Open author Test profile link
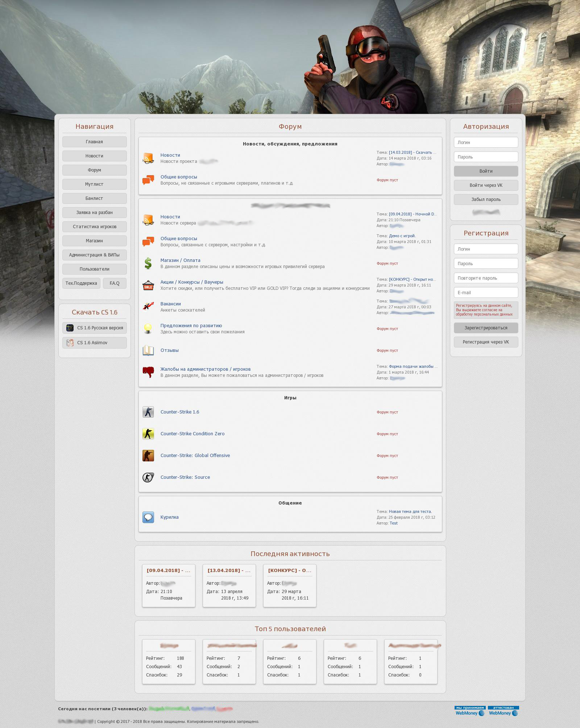This screenshot has height=728, width=580. [394, 523]
